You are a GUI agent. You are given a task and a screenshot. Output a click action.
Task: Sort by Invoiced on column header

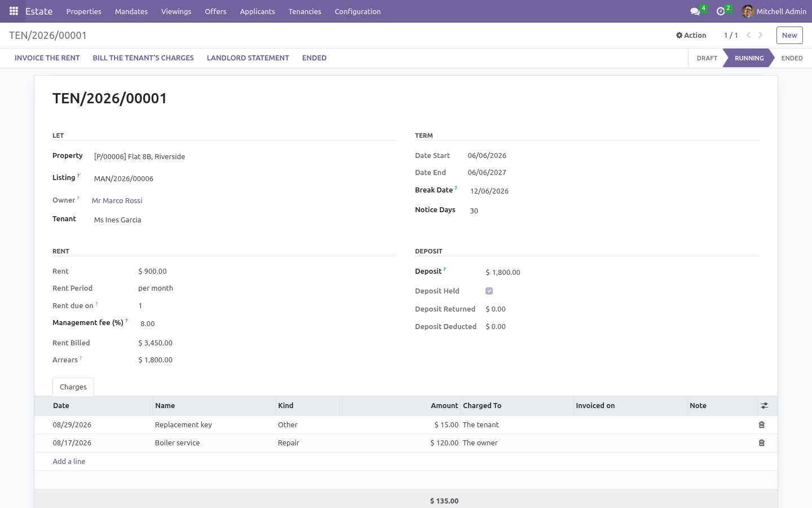630,406
